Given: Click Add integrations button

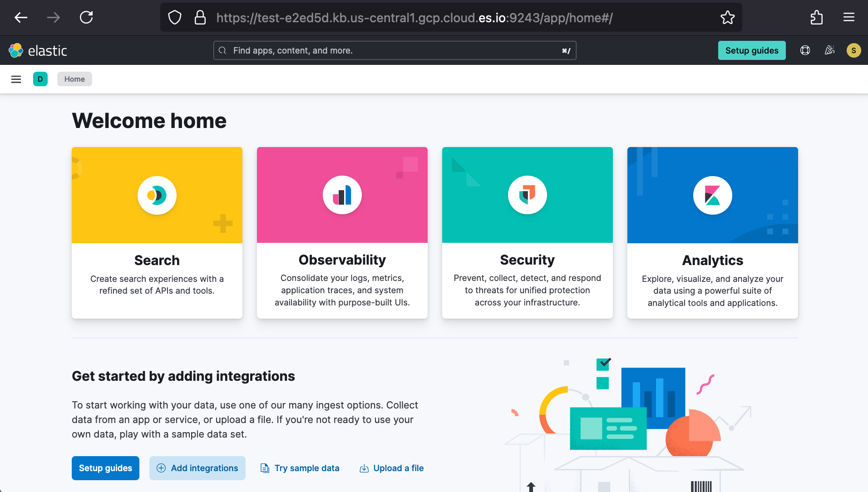Looking at the screenshot, I should pyautogui.click(x=197, y=468).
